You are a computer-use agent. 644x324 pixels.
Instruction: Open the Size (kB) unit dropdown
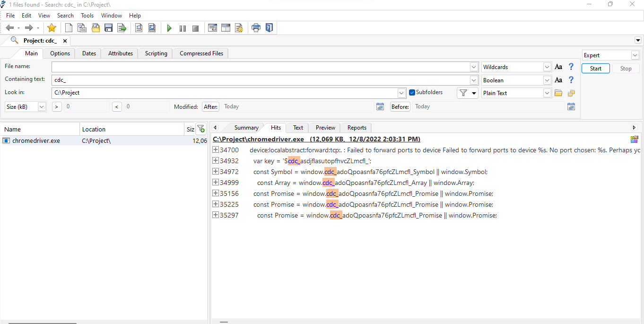click(42, 107)
